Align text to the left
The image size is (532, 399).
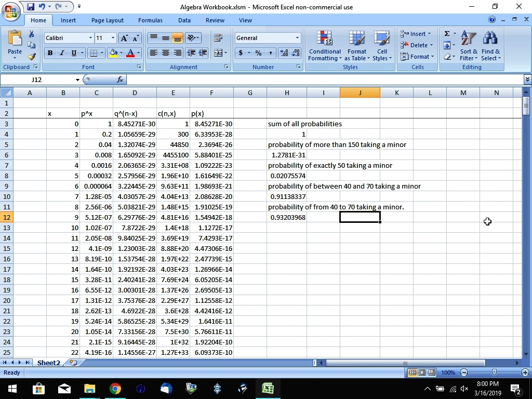(x=154, y=52)
